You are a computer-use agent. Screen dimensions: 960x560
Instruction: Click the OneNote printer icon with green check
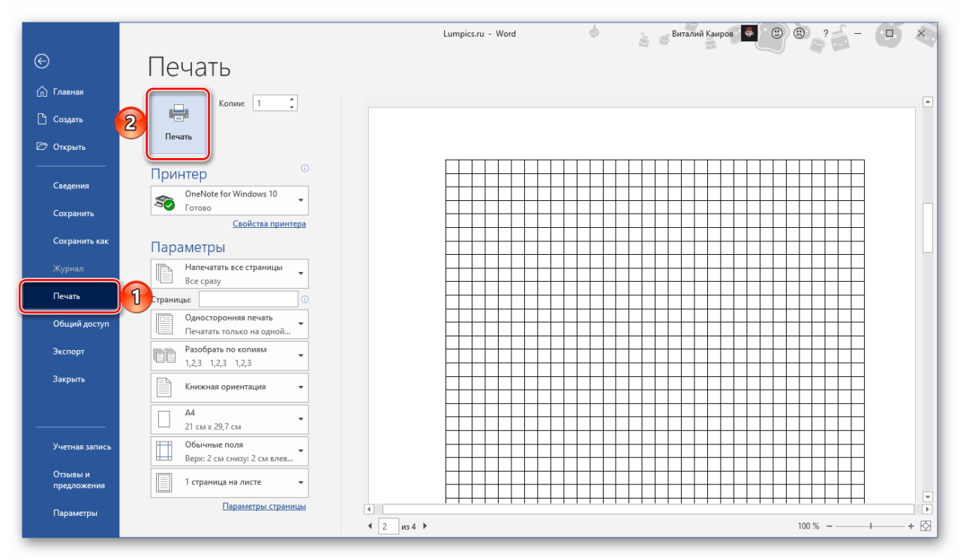[x=164, y=202]
